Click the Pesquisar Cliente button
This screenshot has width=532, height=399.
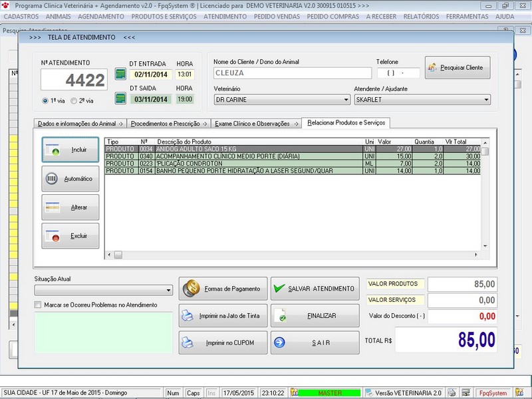[x=458, y=68]
